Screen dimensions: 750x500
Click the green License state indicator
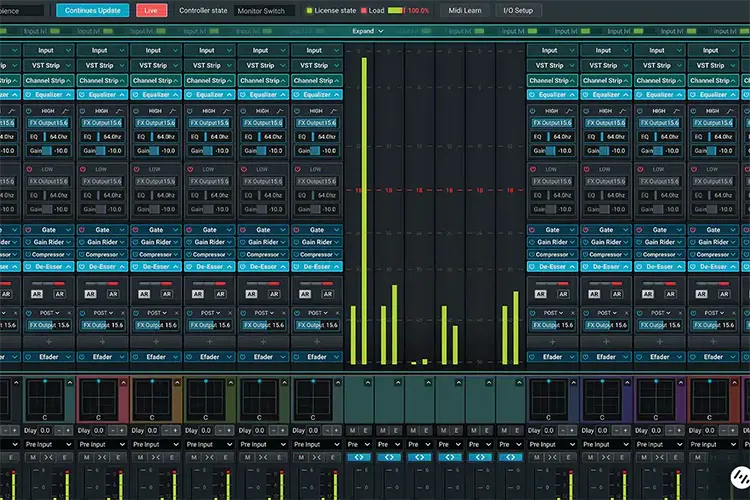(x=309, y=10)
